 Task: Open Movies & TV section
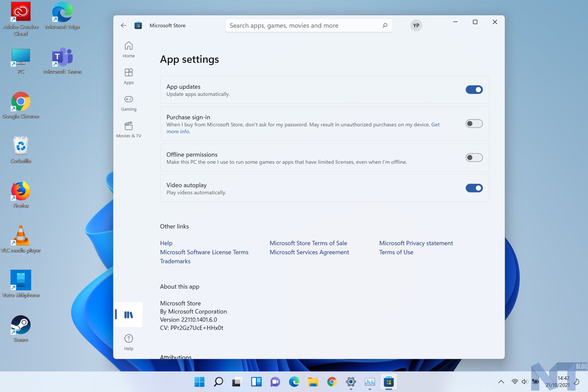tap(129, 130)
